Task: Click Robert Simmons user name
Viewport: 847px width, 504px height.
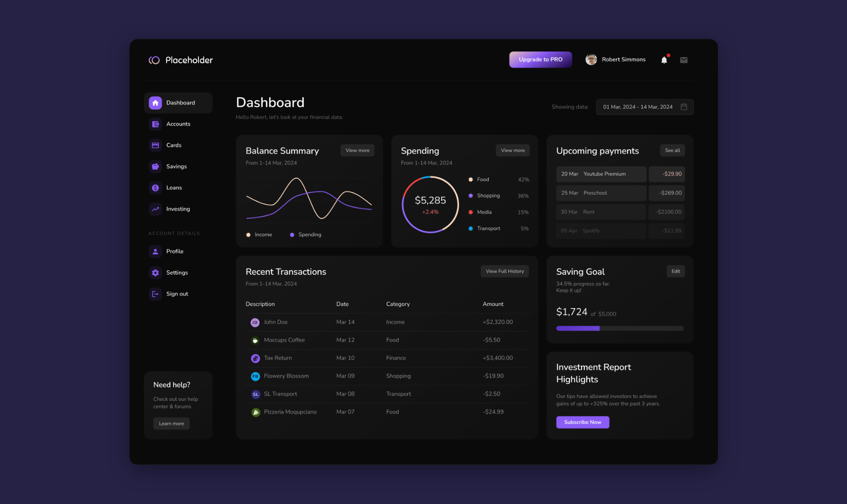Action: click(623, 59)
